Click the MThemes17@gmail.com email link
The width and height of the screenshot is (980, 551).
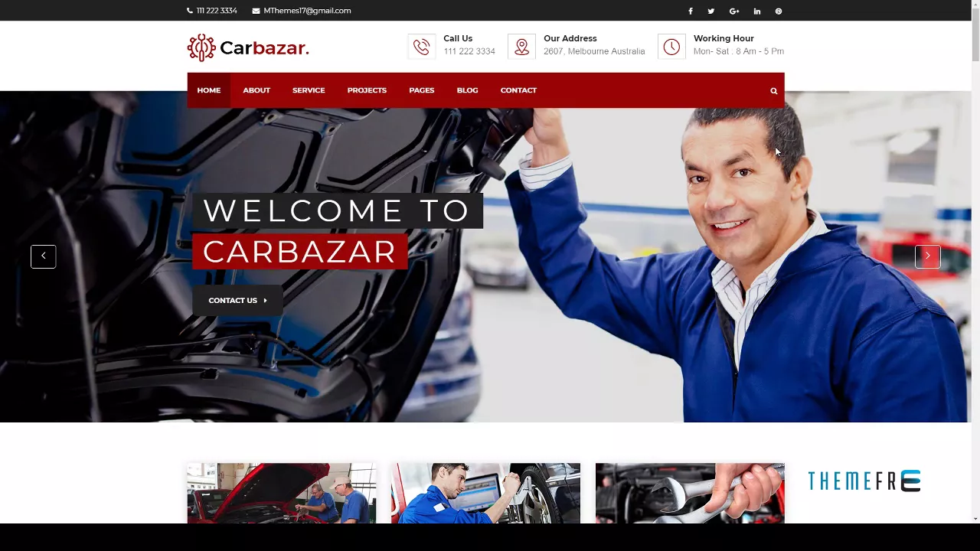point(307,11)
